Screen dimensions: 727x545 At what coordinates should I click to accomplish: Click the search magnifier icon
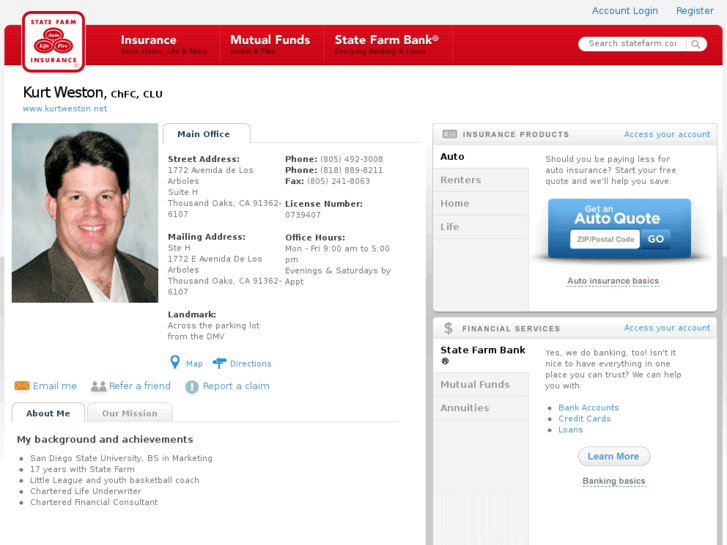point(695,44)
